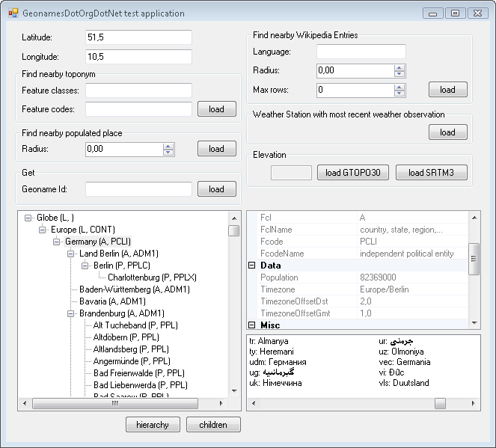This screenshot has height=448, width=496.
Task: Select Alt Tucheband (P, PPL) node
Action: [x=135, y=325]
